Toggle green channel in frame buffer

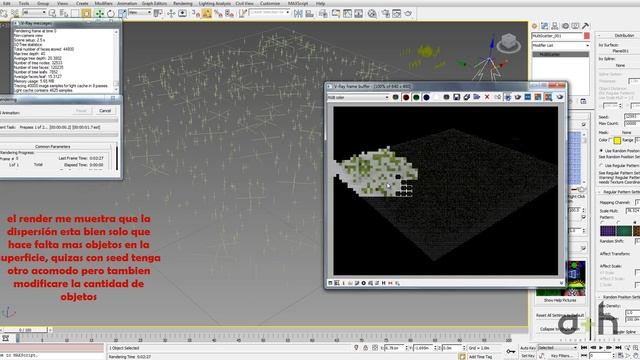click(416, 97)
